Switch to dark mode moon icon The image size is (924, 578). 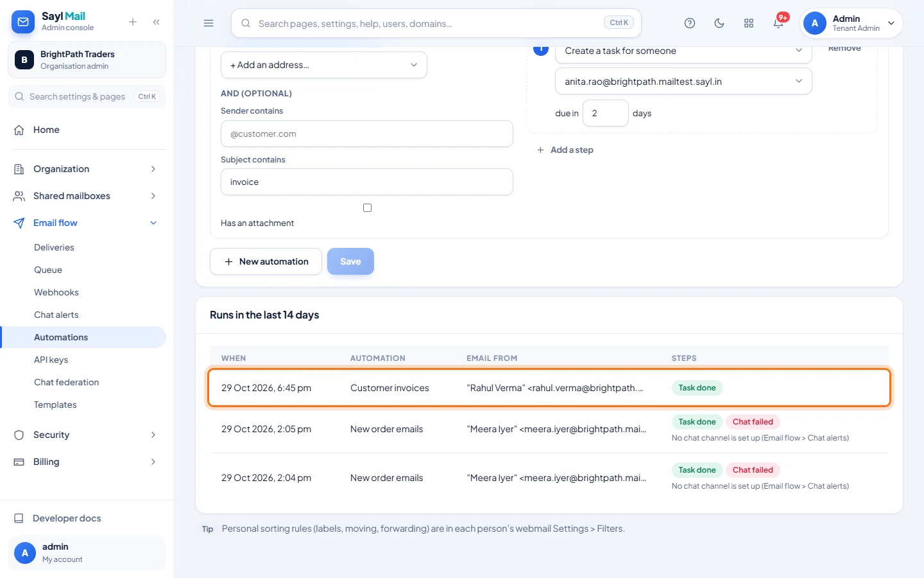tap(719, 23)
